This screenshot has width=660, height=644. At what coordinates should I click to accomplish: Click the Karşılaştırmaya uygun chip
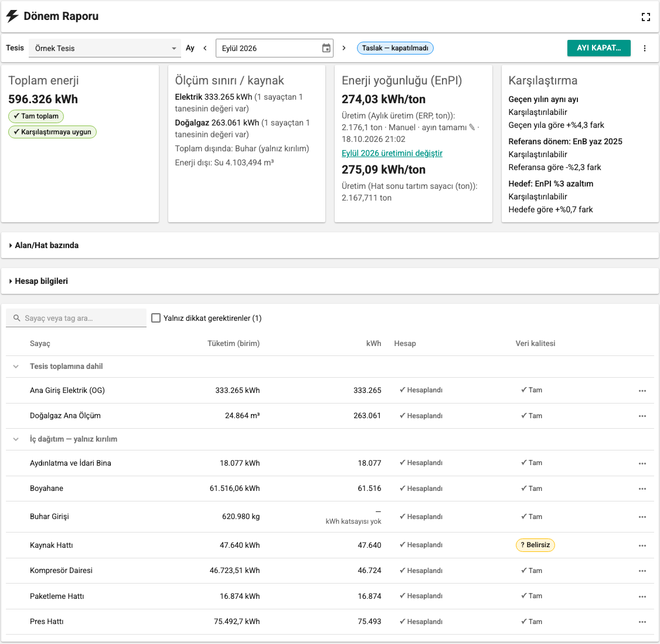tap(52, 132)
